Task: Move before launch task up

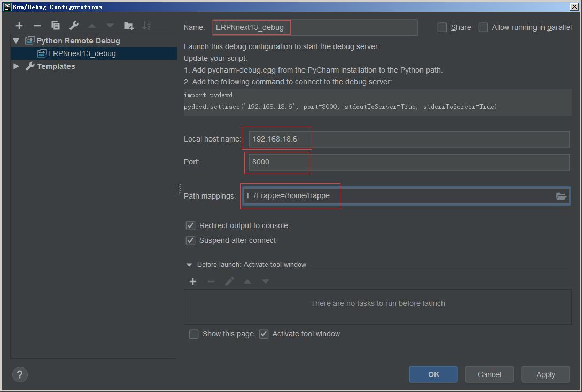Action: click(x=247, y=281)
